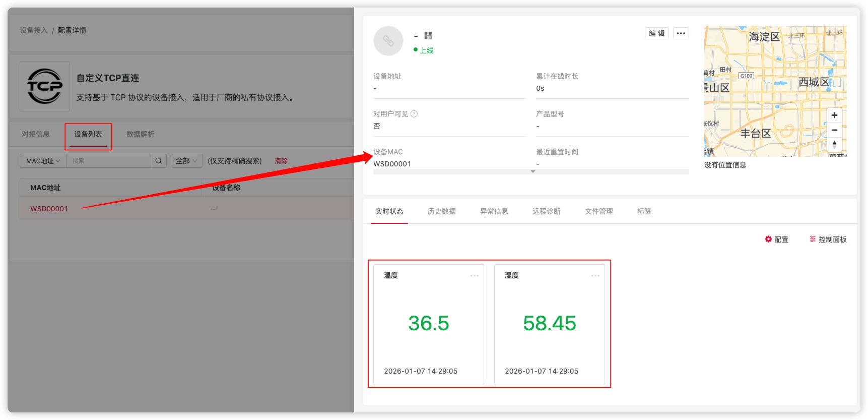Click the 设备MAC value WSD00001 in details
This screenshot has width=868, height=420.
(x=392, y=164)
